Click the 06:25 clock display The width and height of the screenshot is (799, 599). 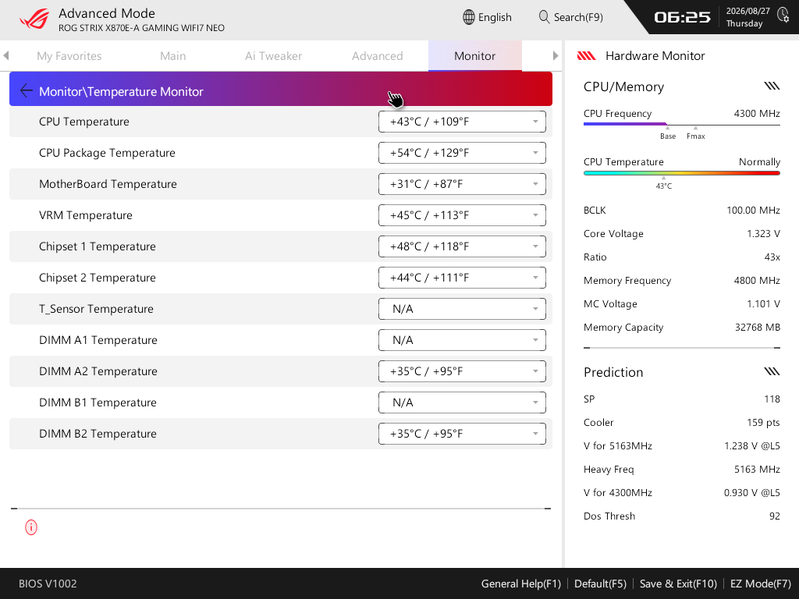point(682,17)
